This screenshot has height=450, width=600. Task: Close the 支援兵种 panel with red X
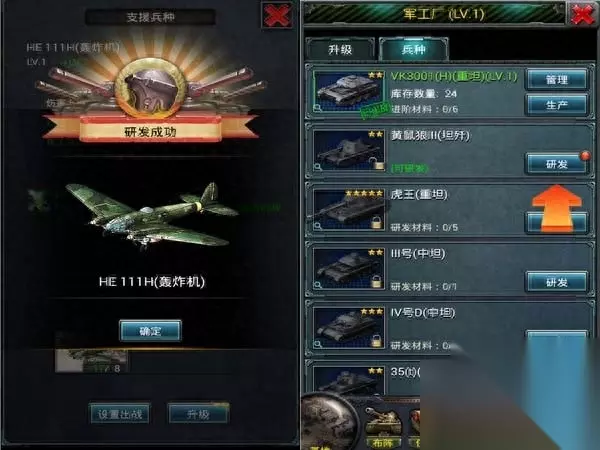[x=277, y=16]
